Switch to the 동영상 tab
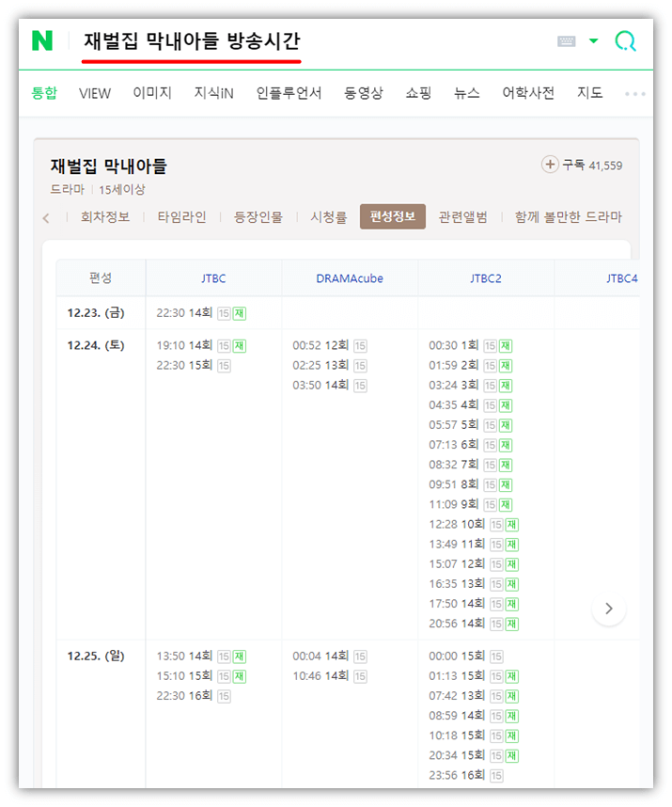 [364, 93]
